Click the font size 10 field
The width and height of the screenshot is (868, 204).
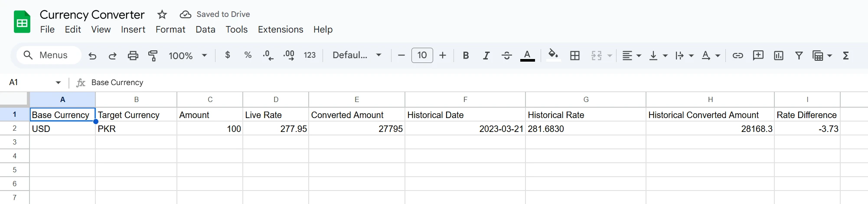pyautogui.click(x=422, y=55)
